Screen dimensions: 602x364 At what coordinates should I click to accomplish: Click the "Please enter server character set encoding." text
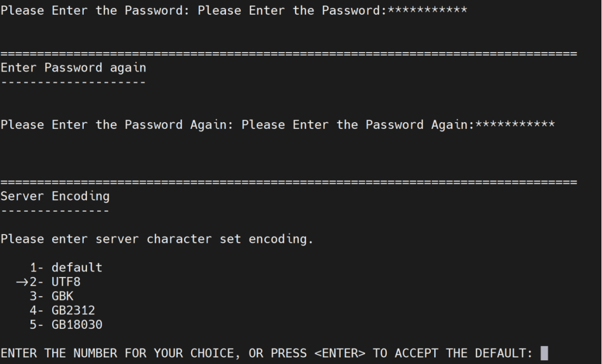(x=157, y=239)
